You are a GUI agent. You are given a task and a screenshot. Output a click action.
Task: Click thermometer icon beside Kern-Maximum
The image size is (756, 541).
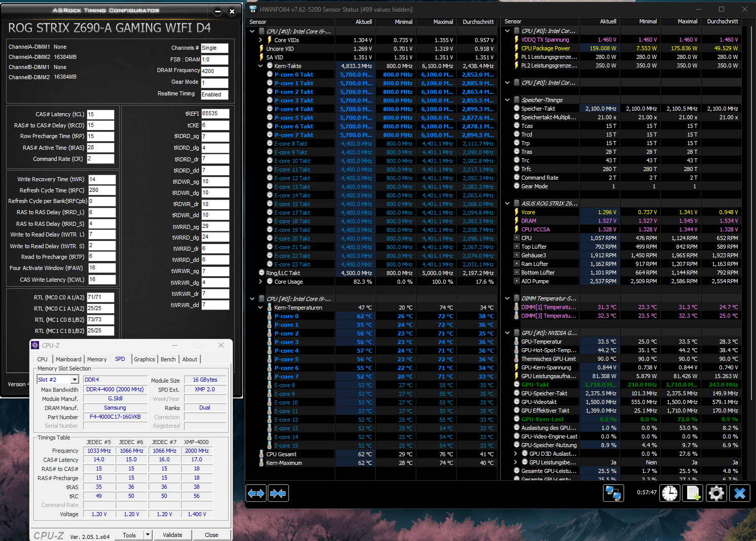[x=262, y=462]
